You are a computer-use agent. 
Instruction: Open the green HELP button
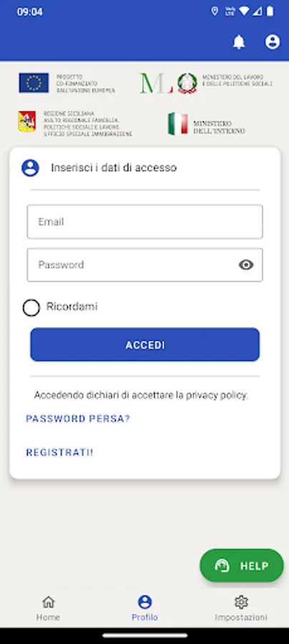click(242, 565)
